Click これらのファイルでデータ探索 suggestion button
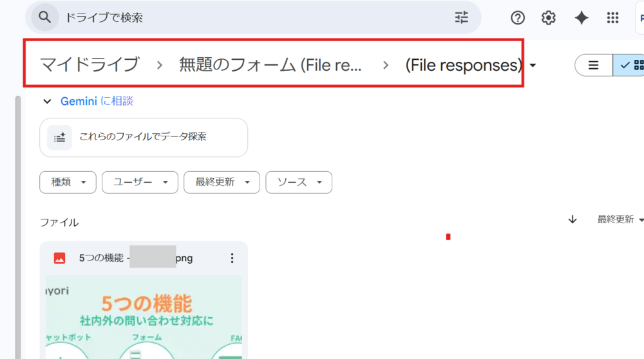The height and width of the screenshot is (359, 644). [x=144, y=137]
